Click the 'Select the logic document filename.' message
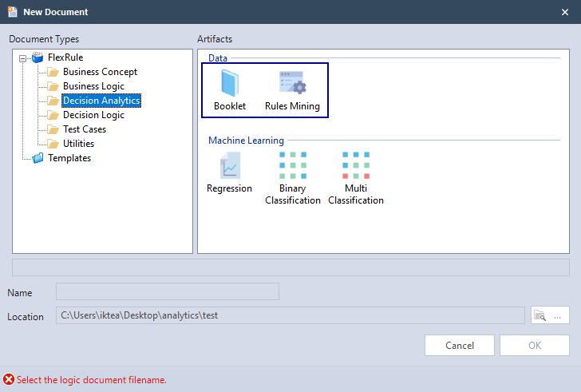Viewport: 581px width, 392px height. [92, 380]
